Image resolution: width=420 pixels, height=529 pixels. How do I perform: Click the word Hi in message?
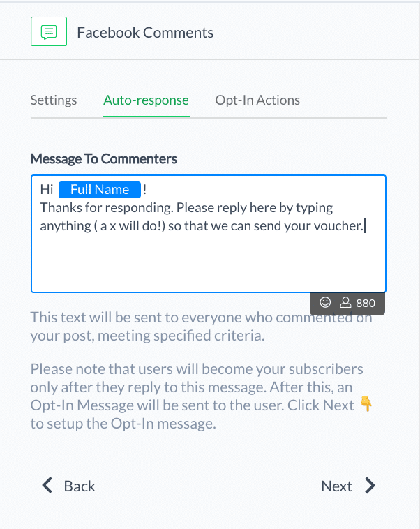[47, 190]
